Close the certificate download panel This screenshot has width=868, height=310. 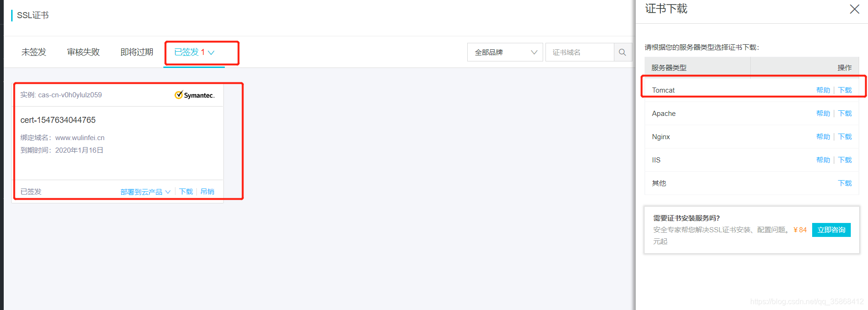pos(855,9)
